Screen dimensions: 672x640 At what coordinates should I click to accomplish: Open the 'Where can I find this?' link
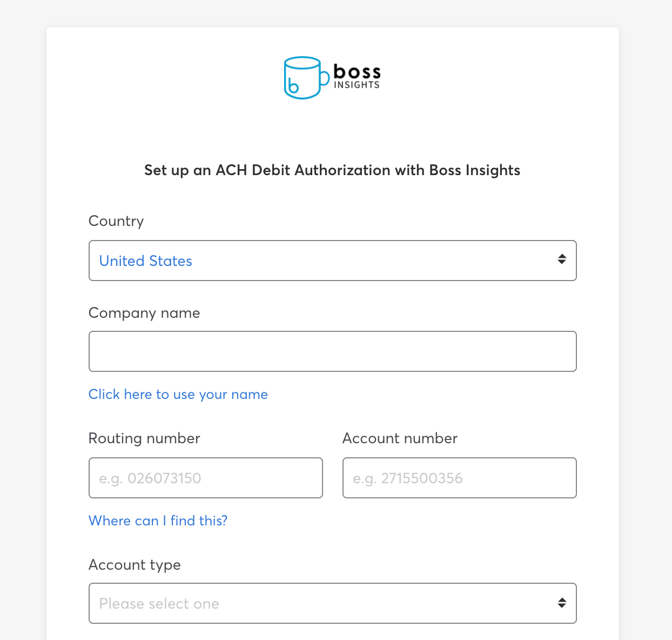point(158,521)
